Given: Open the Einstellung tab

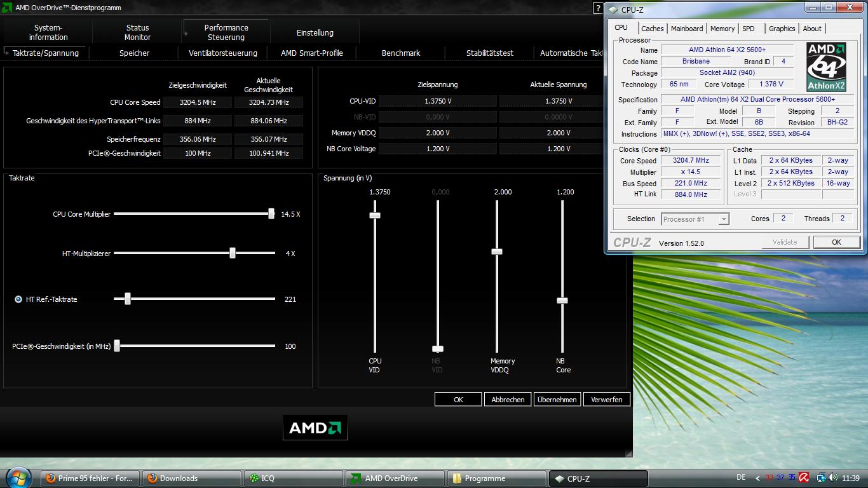Looking at the screenshot, I should (x=315, y=32).
